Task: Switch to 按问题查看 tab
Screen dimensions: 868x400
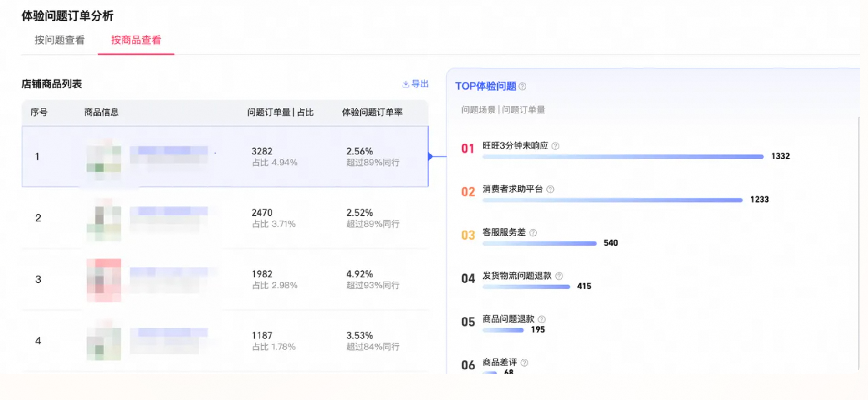Action: [x=60, y=40]
